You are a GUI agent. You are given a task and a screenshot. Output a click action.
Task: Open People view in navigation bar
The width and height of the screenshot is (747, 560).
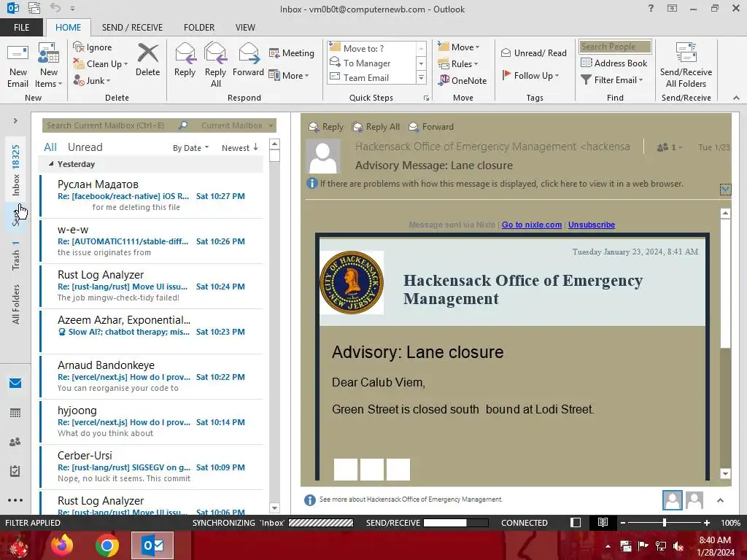pos(15,442)
